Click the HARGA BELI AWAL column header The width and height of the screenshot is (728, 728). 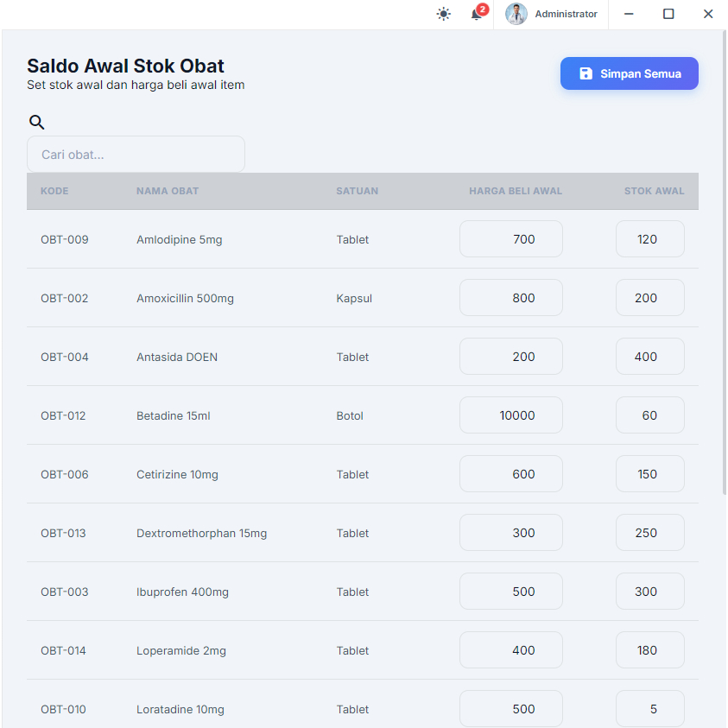pyautogui.click(x=516, y=191)
